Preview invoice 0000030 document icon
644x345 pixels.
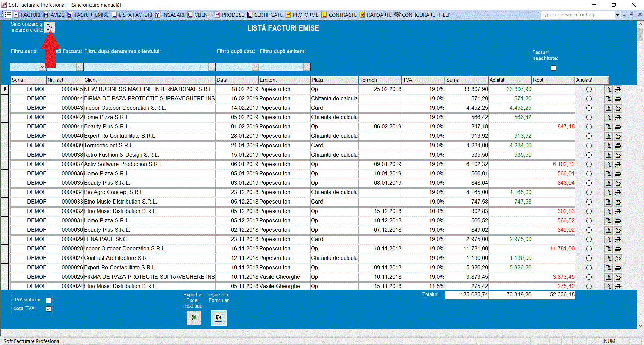(608, 230)
